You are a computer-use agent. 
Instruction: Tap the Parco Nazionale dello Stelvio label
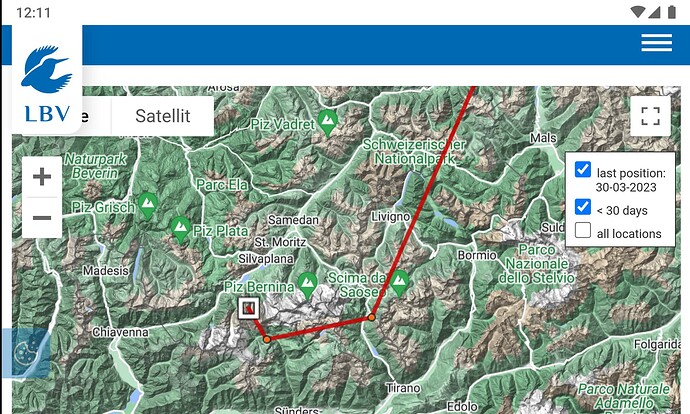pyautogui.click(x=536, y=264)
